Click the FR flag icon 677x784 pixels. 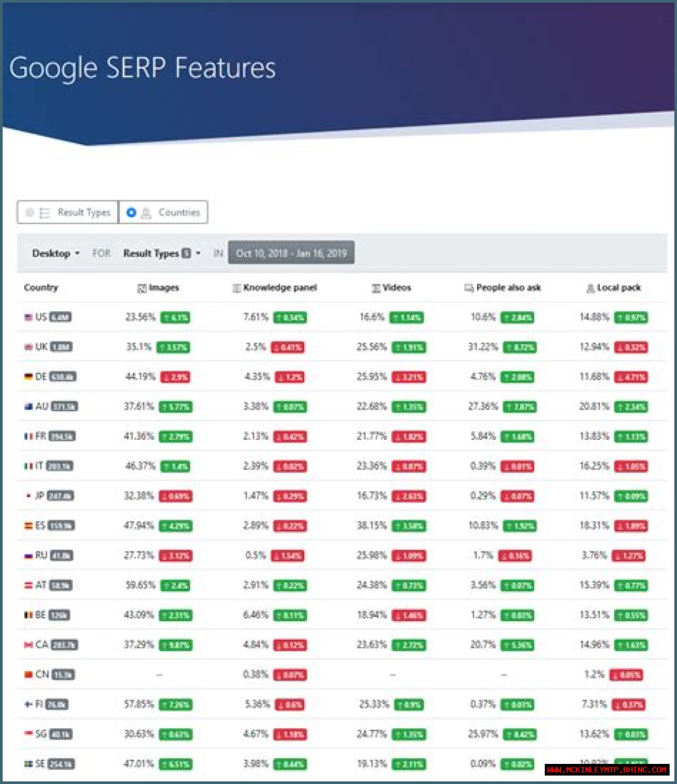pyautogui.click(x=29, y=436)
